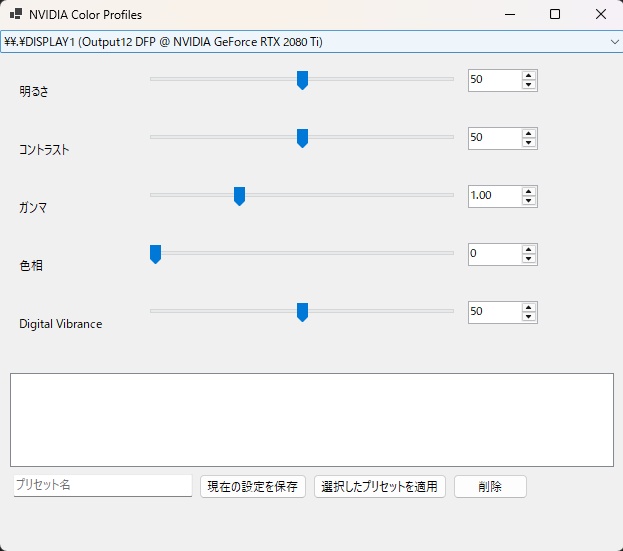Screen dimensions: 623x551
Task: Click the コントラスト label
Action: 44,150
